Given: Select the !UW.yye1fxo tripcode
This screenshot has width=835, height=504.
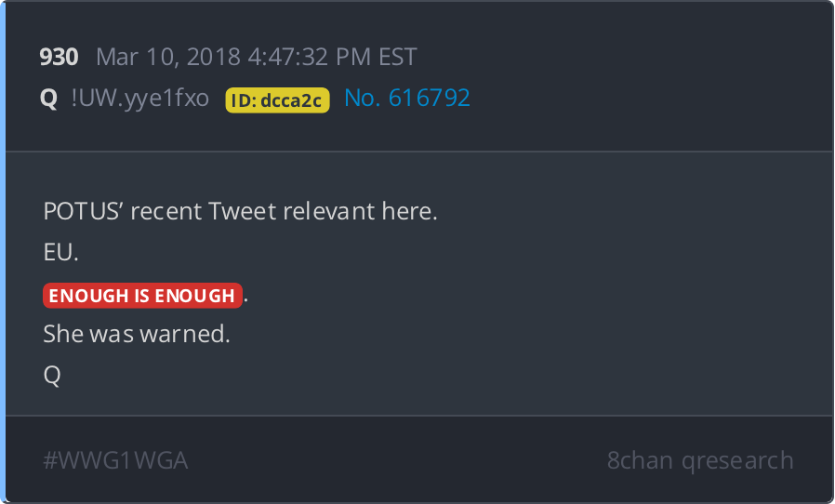Looking at the screenshot, I should coord(140,99).
